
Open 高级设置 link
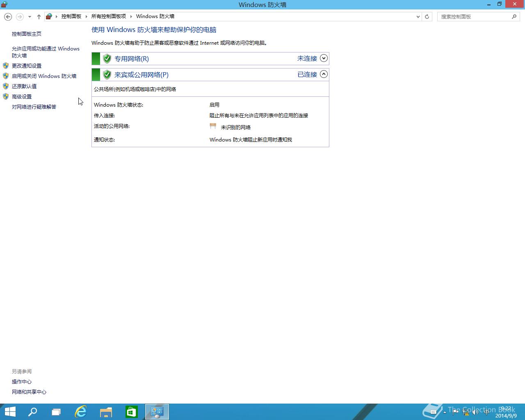coord(22,96)
